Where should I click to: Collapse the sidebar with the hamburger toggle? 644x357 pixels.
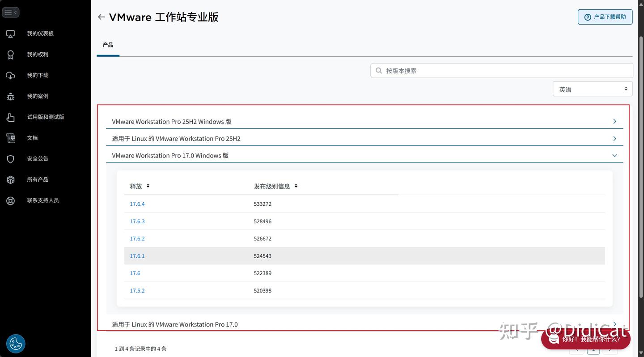tap(10, 13)
